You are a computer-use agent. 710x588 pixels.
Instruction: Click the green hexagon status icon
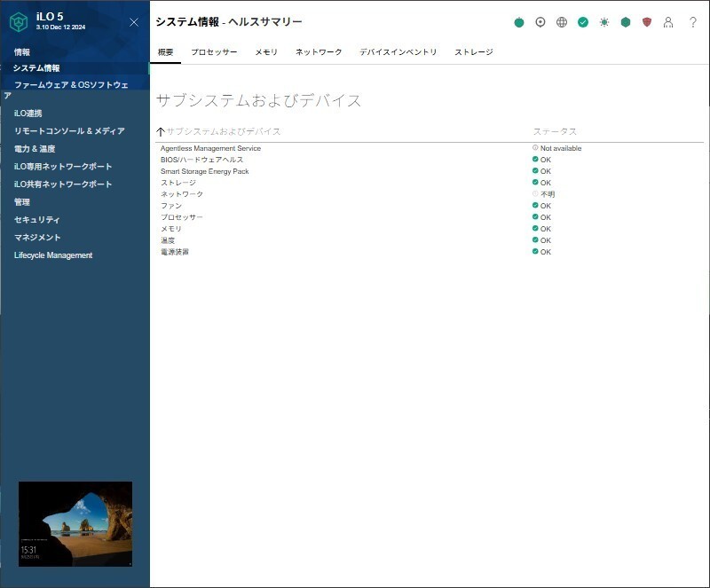[x=626, y=22]
